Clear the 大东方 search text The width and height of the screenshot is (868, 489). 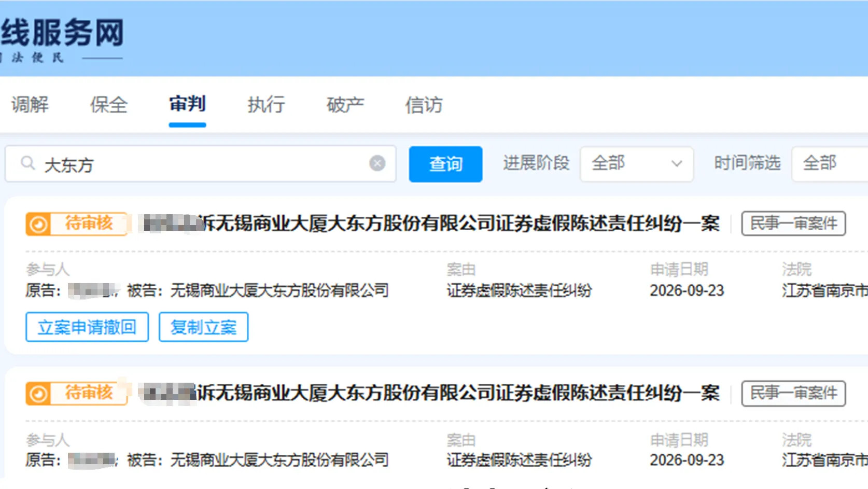(377, 163)
